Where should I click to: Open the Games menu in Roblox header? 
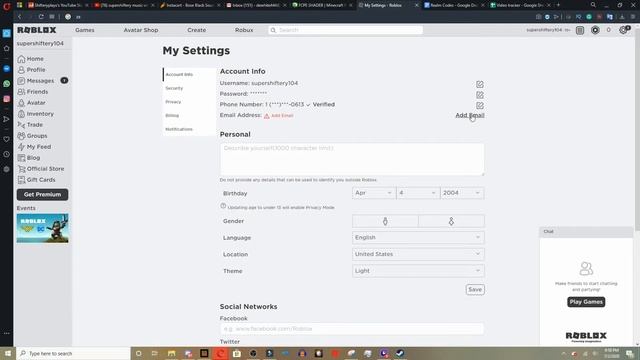click(85, 30)
